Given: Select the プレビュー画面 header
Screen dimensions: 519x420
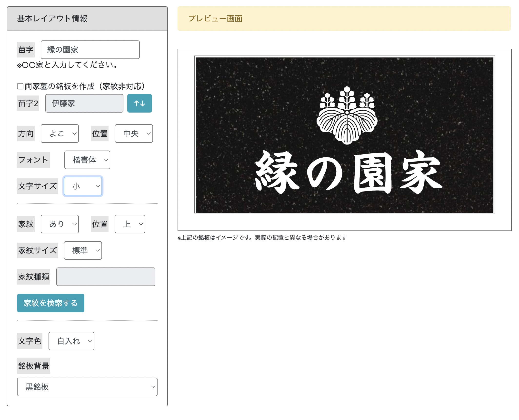Looking at the screenshot, I should [x=216, y=19].
